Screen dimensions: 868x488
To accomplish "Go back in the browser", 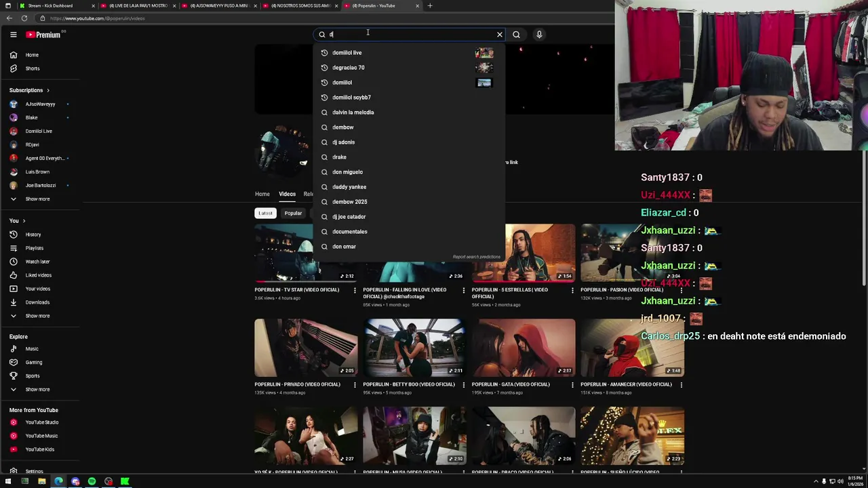I will [9, 18].
